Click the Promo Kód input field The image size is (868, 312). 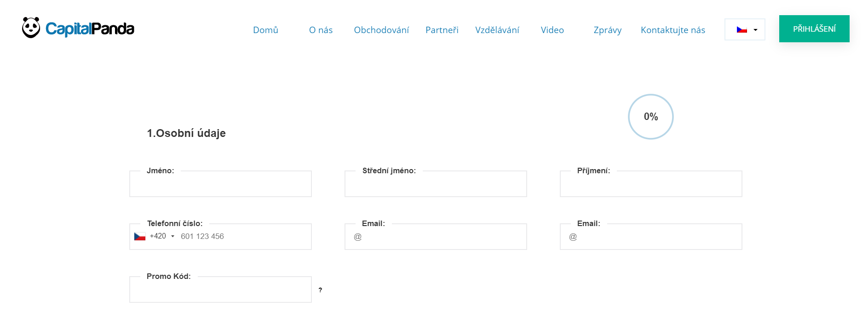(220, 291)
